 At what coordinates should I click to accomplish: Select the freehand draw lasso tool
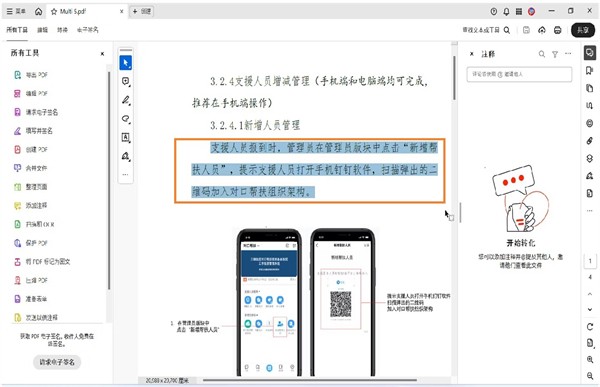tap(126, 119)
